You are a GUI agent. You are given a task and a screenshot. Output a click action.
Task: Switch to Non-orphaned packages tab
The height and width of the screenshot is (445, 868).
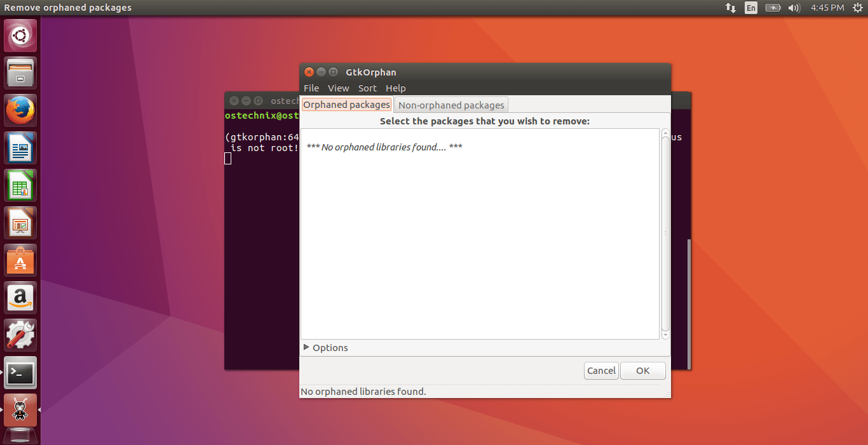click(451, 105)
